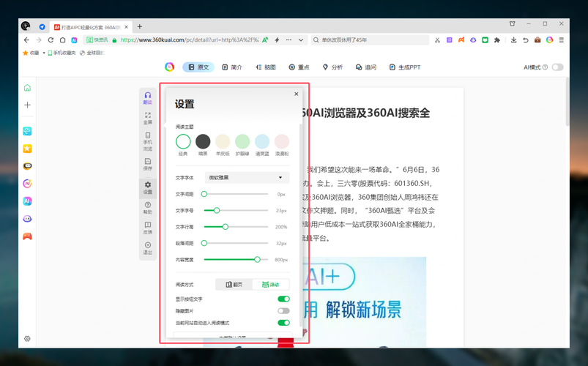Click the gear icon at the sidebar bottom
The image size is (588, 366).
tap(27, 339)
